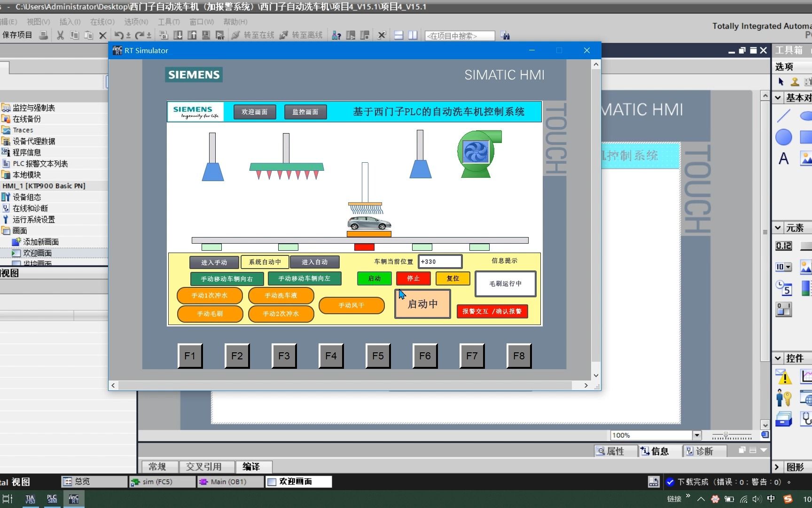The height and width of the screenshot is (508, 812).
Task: Collapse the inspector window arrow
Action: coord(764,450)
